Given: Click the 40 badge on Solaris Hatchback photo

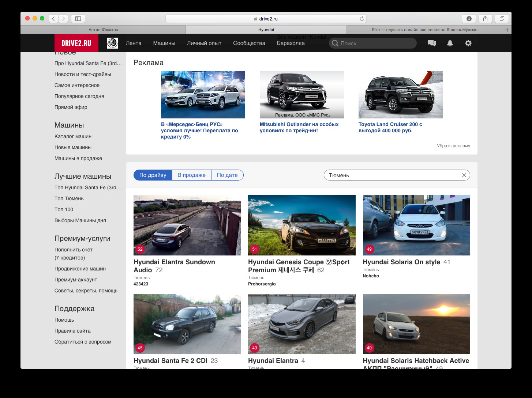Looking at the screenshot, I should [x=369, y=348].
